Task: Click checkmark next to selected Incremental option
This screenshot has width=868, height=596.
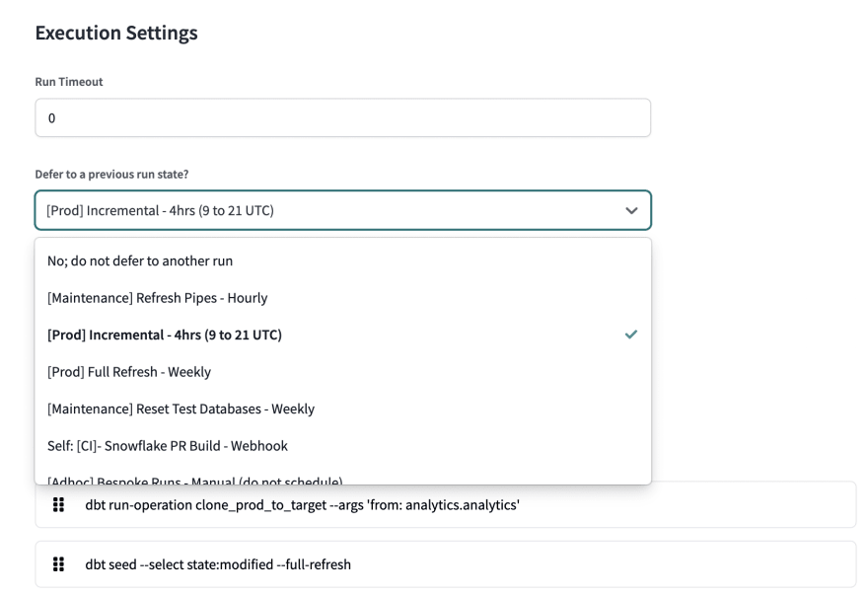Action: [x=631, y=335]
